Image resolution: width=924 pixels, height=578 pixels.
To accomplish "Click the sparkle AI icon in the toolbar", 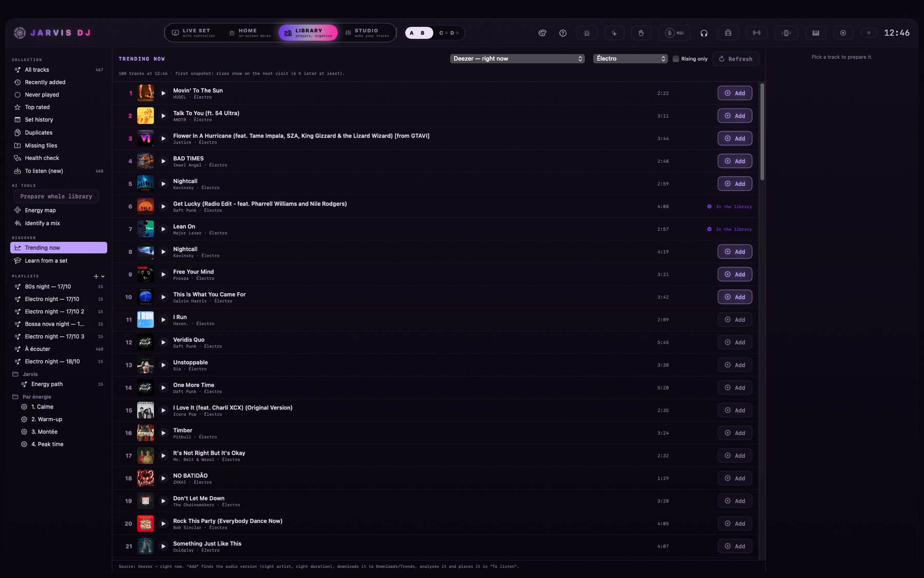I will pos(614,33).
